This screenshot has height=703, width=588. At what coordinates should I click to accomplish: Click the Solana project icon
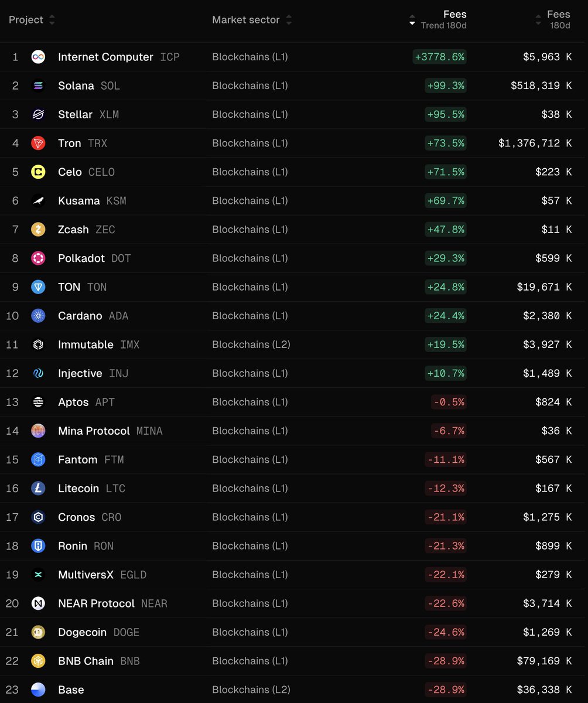click(38, 86)
